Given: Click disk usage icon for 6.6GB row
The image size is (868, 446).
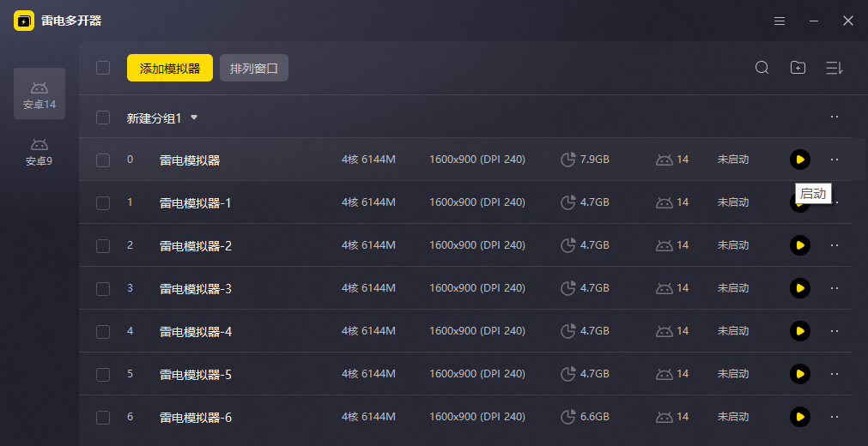Looking at the screenshot, I should pos(568,417).
